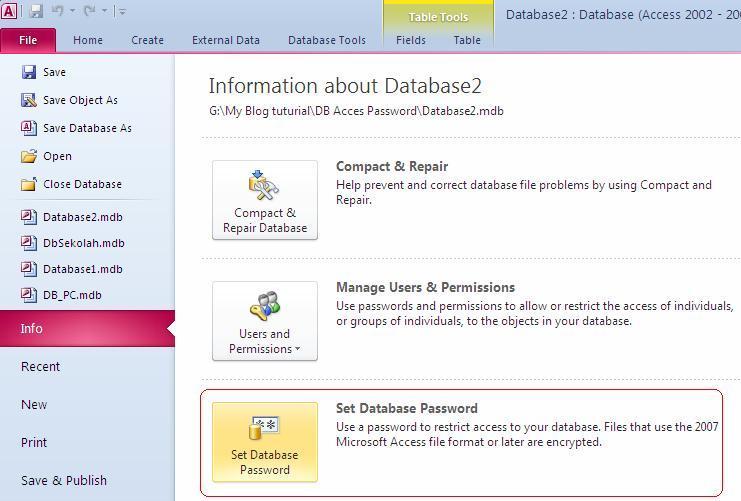Select the Info section
Screen dimensions: 741x501
pos(87,328)
